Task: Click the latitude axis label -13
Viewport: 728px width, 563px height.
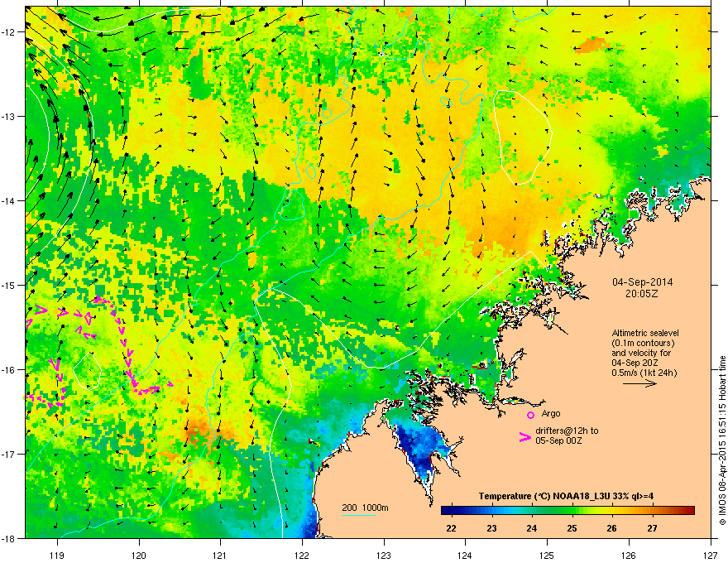Action: pos(9,116)
